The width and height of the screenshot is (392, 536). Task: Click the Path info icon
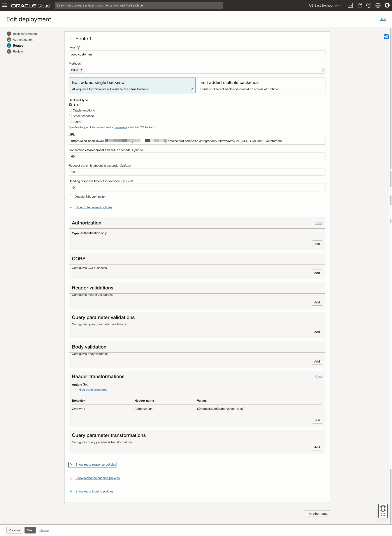[x=79, y=48]
